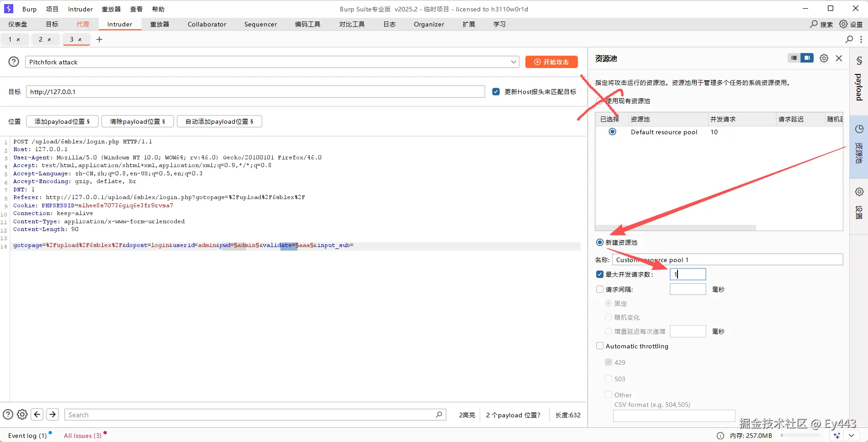Click the 请求间隔 milliseconds input field
The width and height of the screenshot is (868, 442).
coord(688,289)
